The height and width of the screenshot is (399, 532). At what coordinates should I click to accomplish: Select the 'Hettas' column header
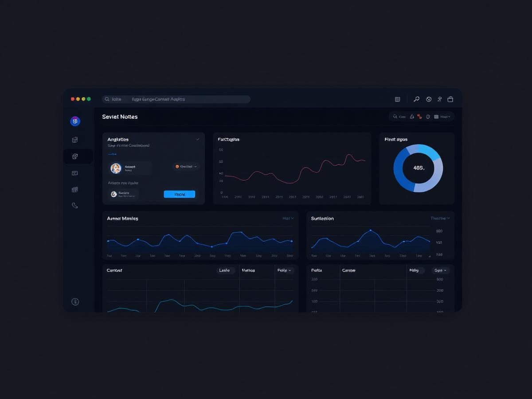(x=248, y=270)
